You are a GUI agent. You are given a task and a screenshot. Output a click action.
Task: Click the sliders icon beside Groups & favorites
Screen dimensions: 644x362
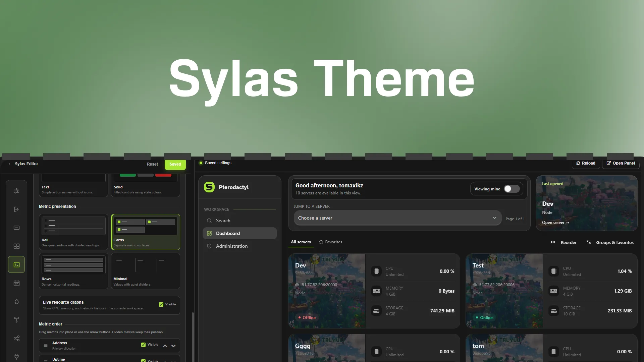[589, 242]
